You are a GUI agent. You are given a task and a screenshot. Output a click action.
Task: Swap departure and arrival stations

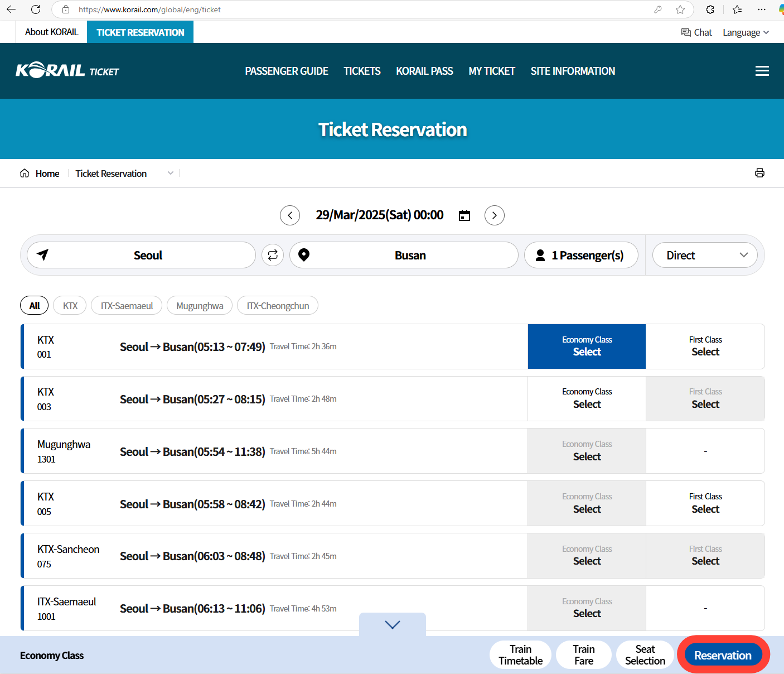pyautogui.click(x=273, y=255)
